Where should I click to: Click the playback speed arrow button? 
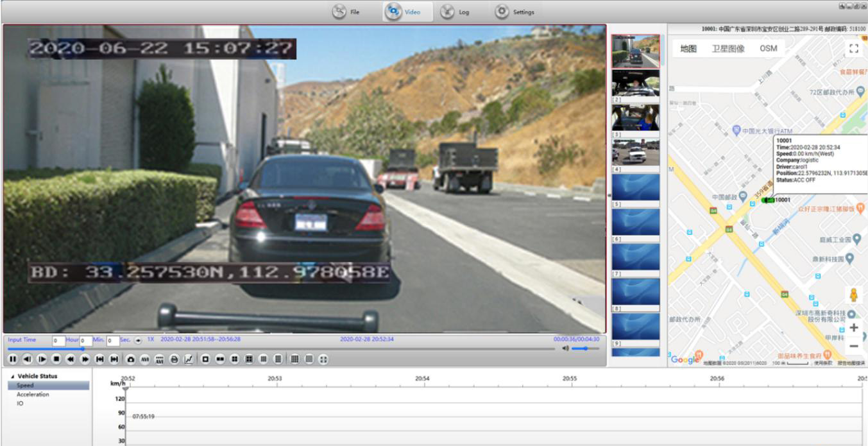(138, 340)
